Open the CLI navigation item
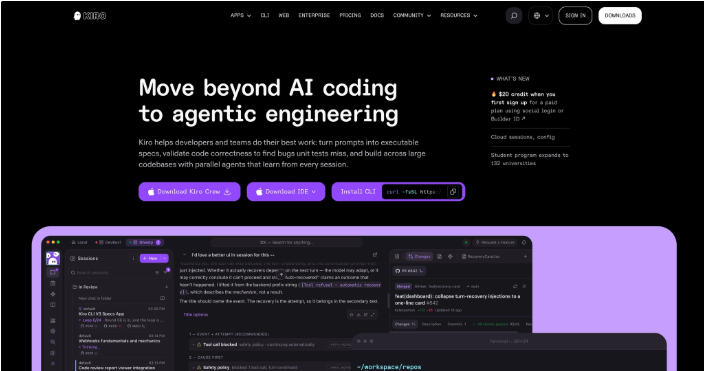 pyautogui.click(x=265, y=15)
